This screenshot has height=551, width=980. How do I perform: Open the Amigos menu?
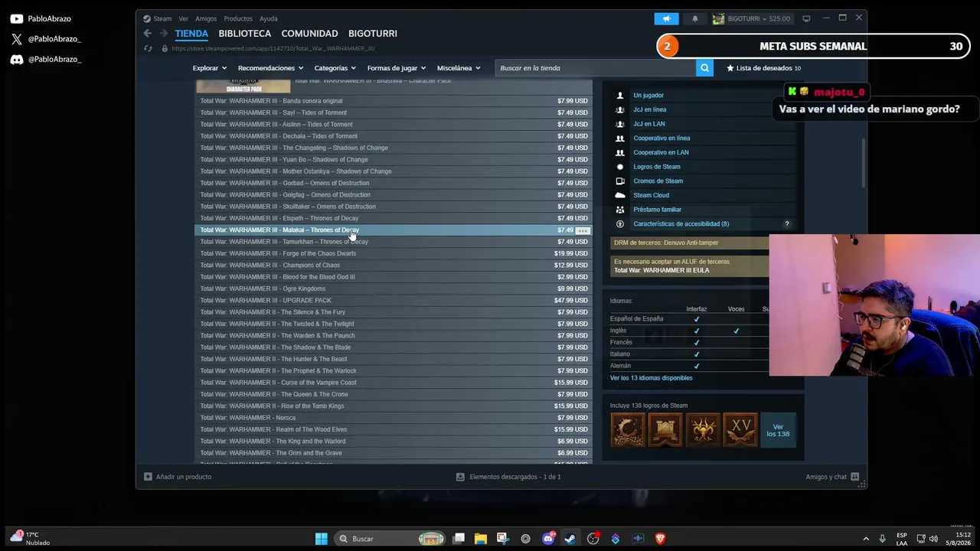point(206,18)
